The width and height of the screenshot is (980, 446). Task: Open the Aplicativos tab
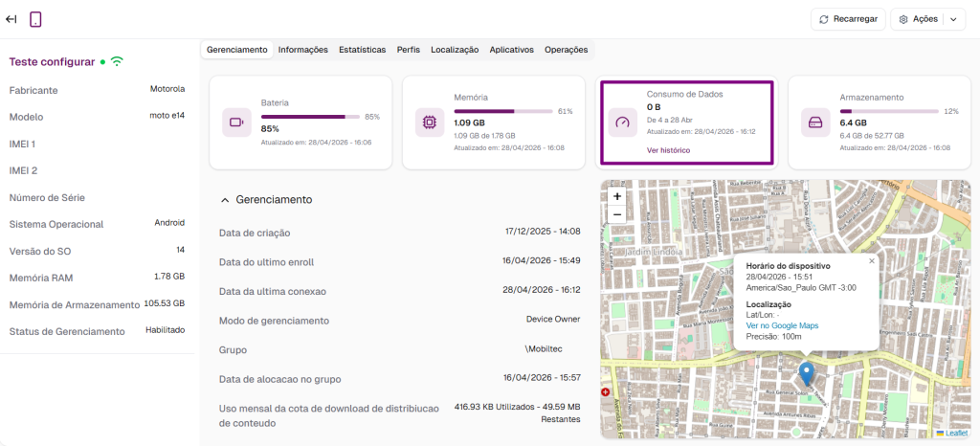tap(511, 49)
